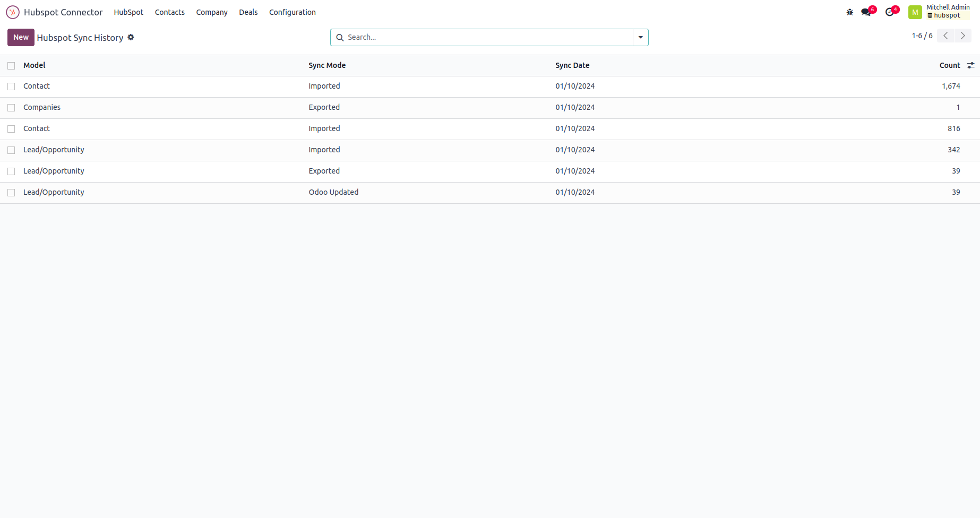Click the count value 1,674
Image resolution: width=980 pixels, height=518 pixels.
[951, 86]
